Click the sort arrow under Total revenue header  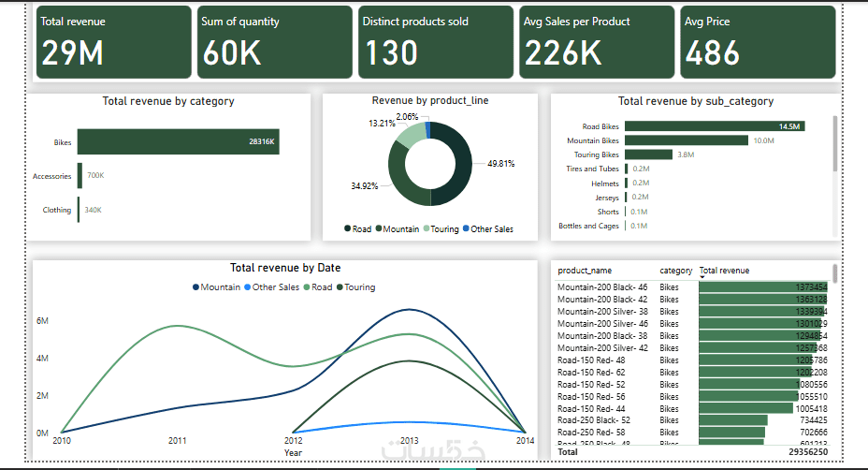(702, 277)
